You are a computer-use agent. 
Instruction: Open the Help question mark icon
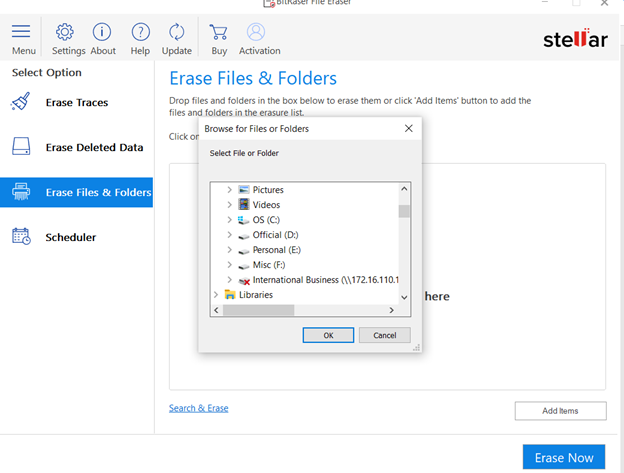pyautogui.click(x=140, y=32)
